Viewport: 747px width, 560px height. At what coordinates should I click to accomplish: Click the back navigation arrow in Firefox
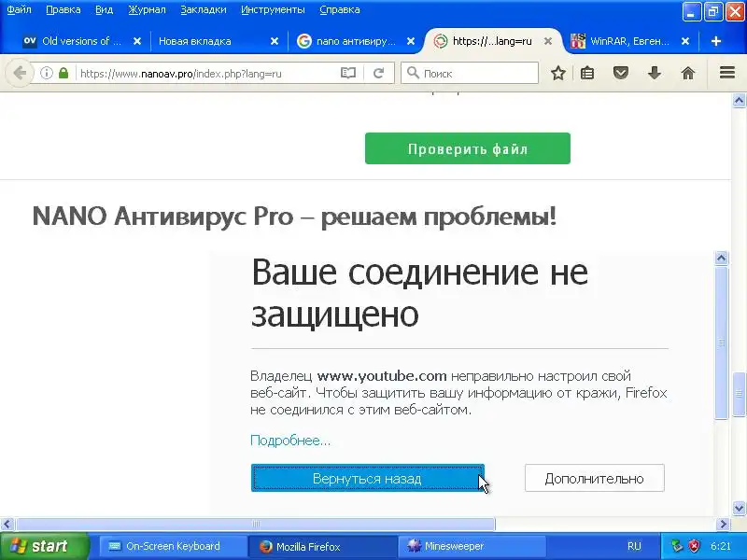click(20, 74)
